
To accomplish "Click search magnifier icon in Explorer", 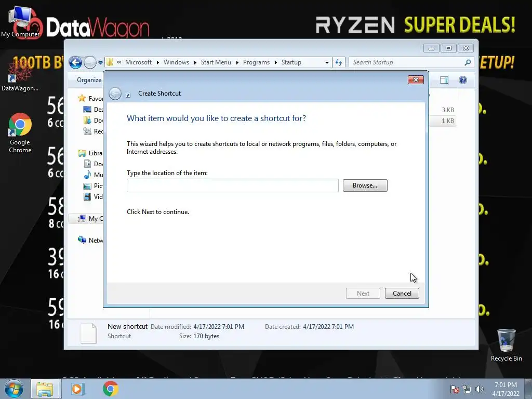I will [x=468, y=62].
